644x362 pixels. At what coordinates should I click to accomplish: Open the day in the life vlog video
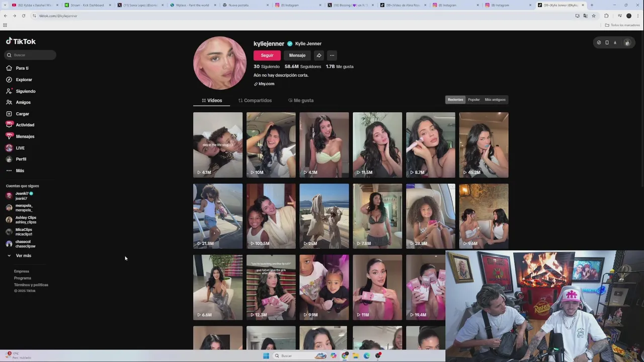[x=218, y=145]
